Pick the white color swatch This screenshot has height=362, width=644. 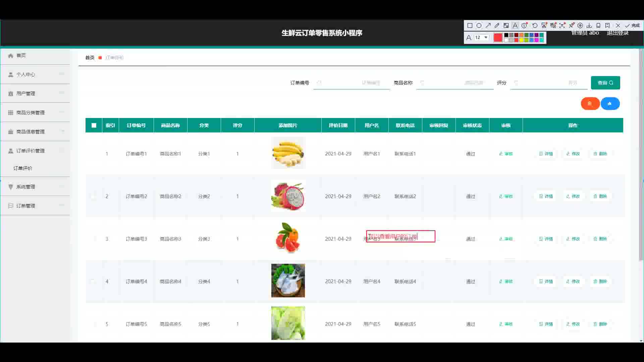tap(506, 40)
